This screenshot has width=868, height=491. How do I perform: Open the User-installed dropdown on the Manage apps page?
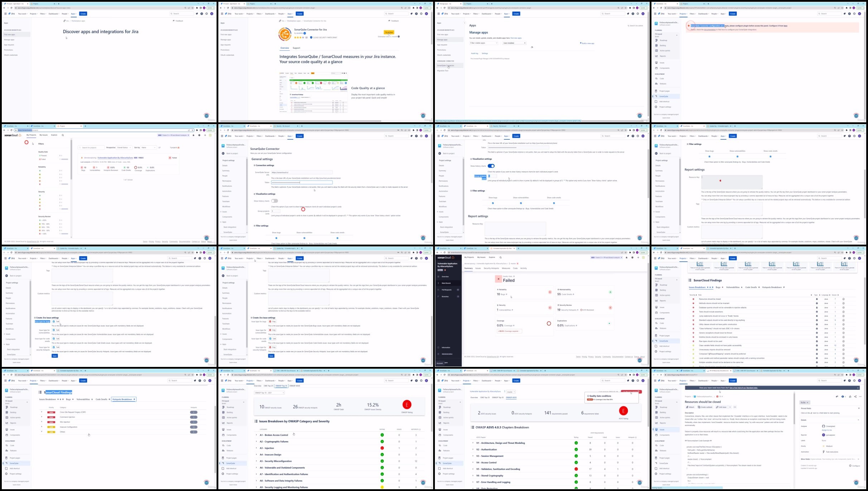[514, 43]
